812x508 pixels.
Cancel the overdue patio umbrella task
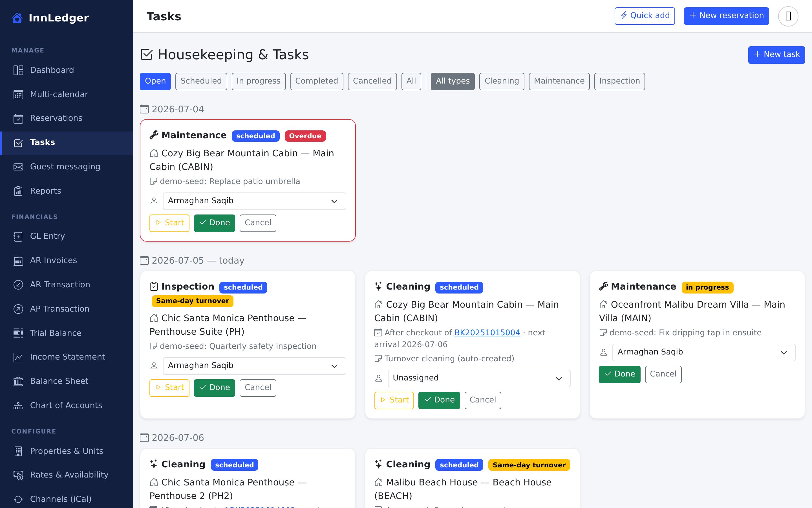(258, 223)
